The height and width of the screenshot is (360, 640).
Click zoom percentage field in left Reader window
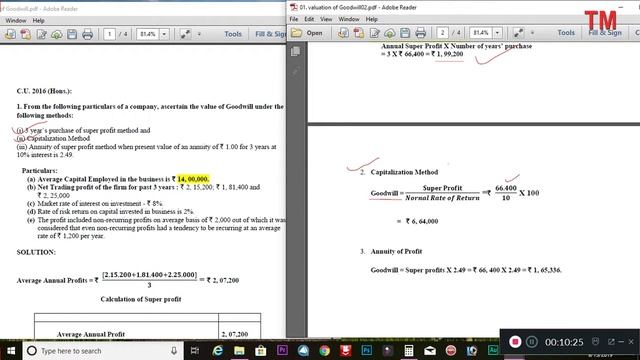[148, 34]
